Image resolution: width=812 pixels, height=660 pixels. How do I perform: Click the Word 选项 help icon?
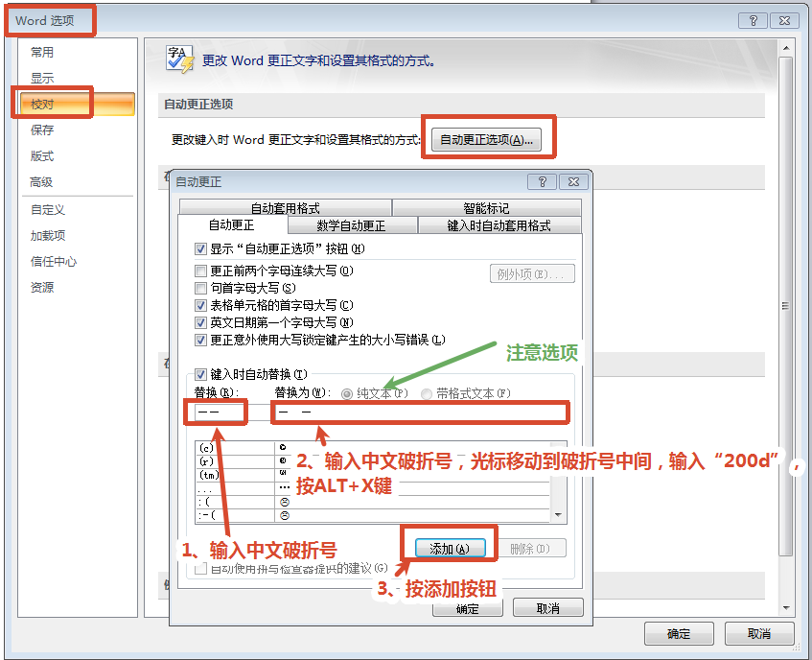(x=753, y=21)
